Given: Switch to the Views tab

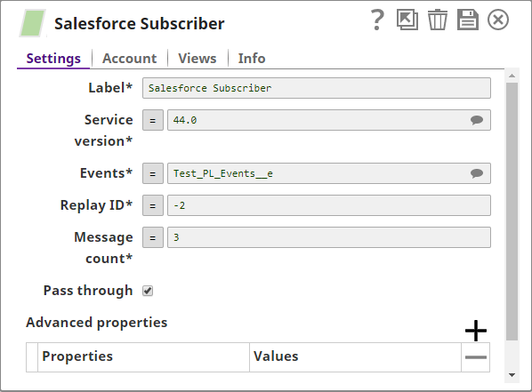Looking at the screenshot, I should click(197, 59).
